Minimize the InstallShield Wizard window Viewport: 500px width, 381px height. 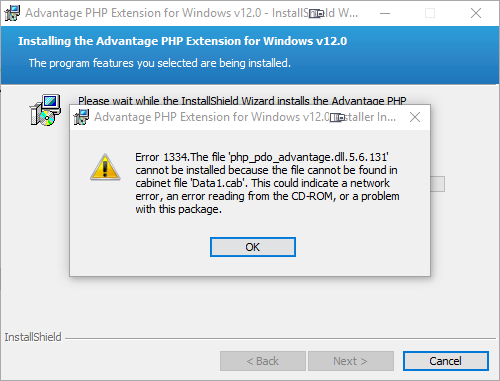385,13
